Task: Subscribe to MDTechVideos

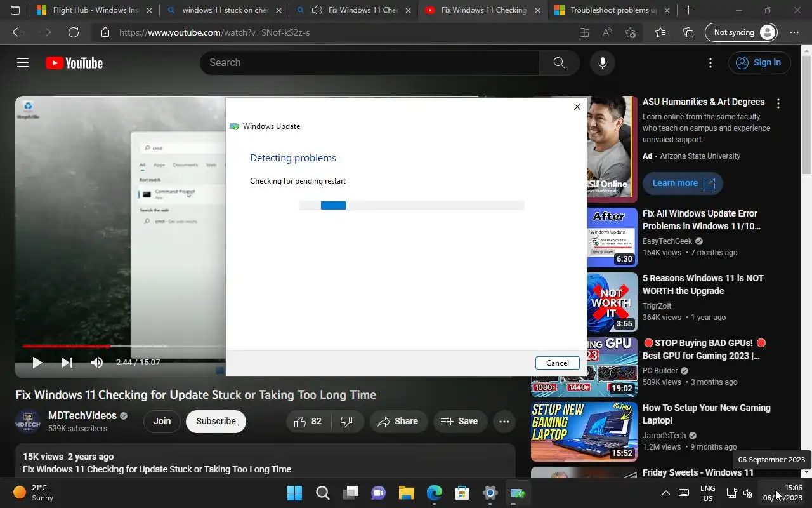Action: [x=216, y=421]
